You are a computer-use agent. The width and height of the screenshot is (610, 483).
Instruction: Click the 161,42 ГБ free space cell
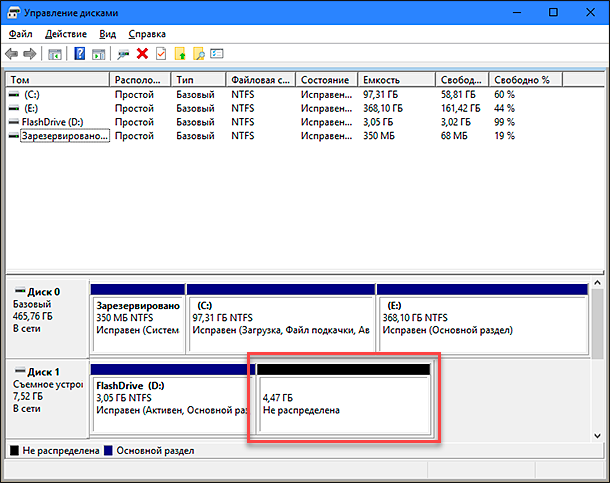pyautogui.click(x=461, y=108)
